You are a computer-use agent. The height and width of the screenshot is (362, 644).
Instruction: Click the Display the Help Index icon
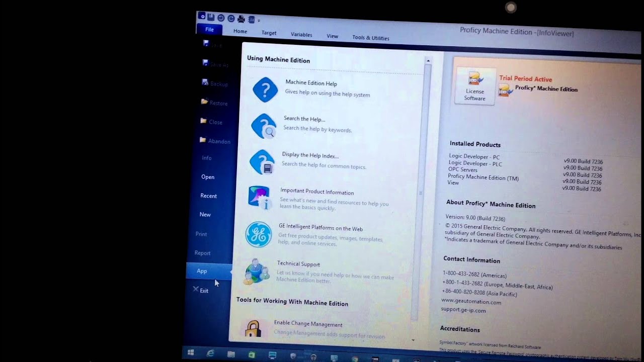point(262,162)
